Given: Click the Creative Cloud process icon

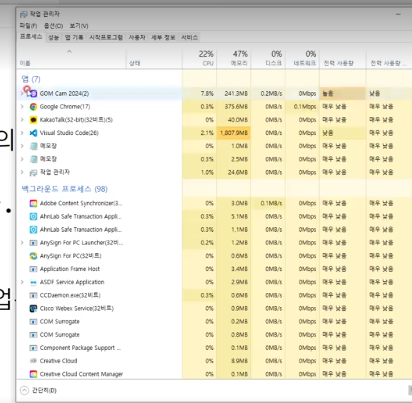Looking at the screenshot, I should pyautogui.click(x=33, y=361).
